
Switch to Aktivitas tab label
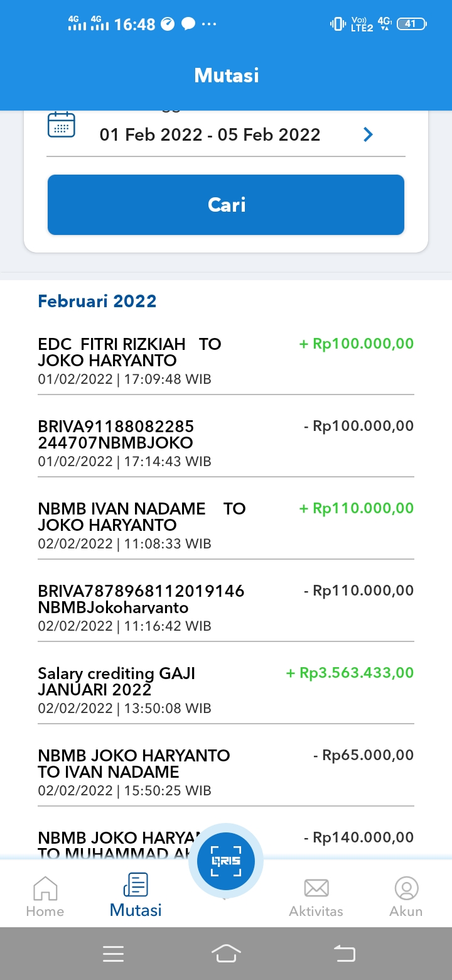tap(316, 912)
